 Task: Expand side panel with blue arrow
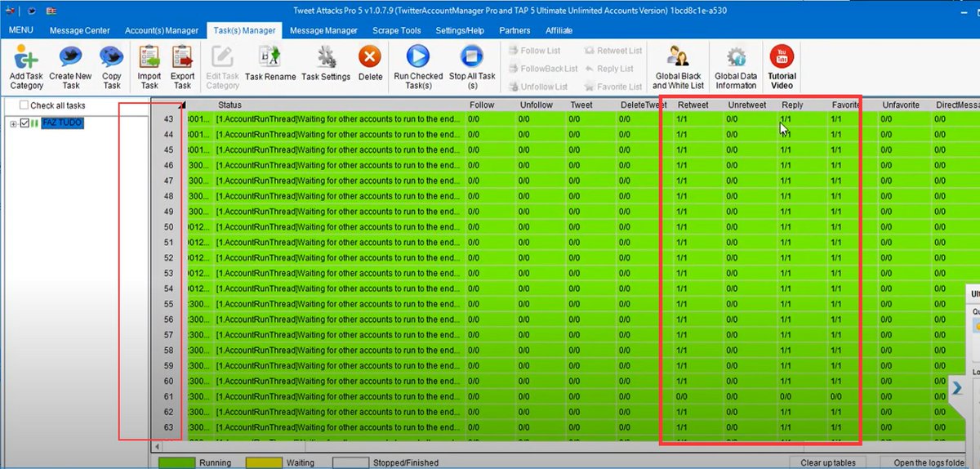[956, 387]
